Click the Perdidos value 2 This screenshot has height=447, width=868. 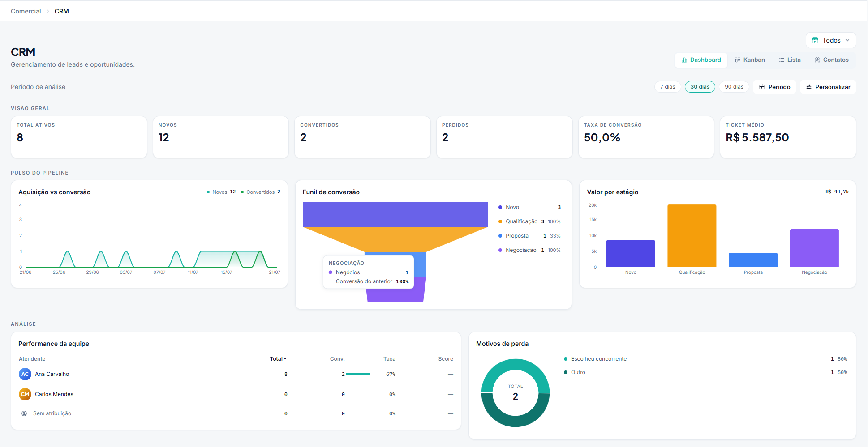pos(445,137)
